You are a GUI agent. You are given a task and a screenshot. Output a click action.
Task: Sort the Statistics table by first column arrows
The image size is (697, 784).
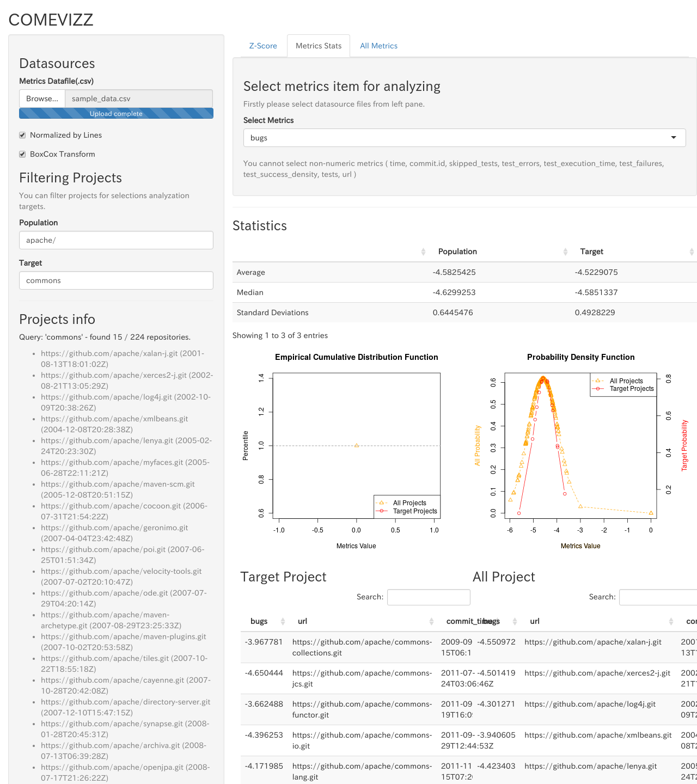[x=423, y=252]
